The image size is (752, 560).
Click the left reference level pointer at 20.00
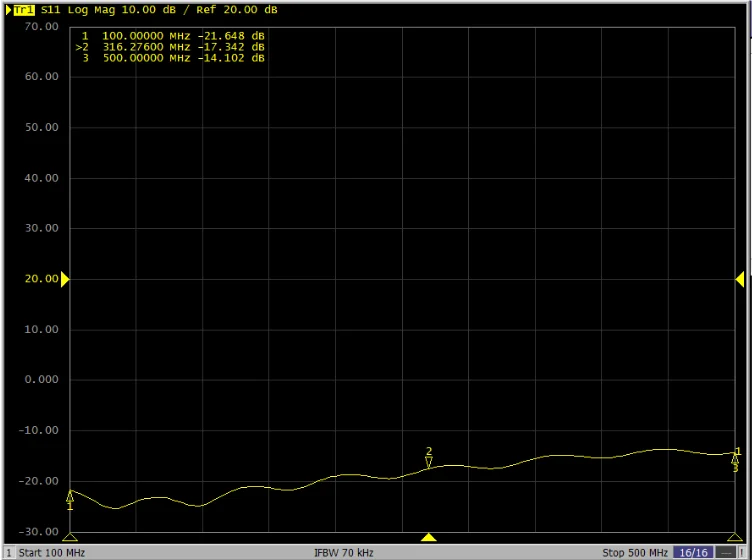click(65, 279)
